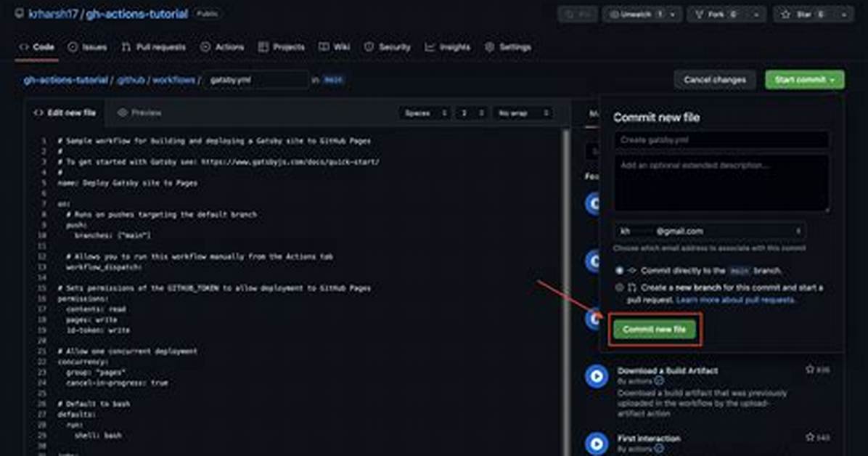Expand the Fork dropdown arrow
868x456 pixels.
[756, 15]
